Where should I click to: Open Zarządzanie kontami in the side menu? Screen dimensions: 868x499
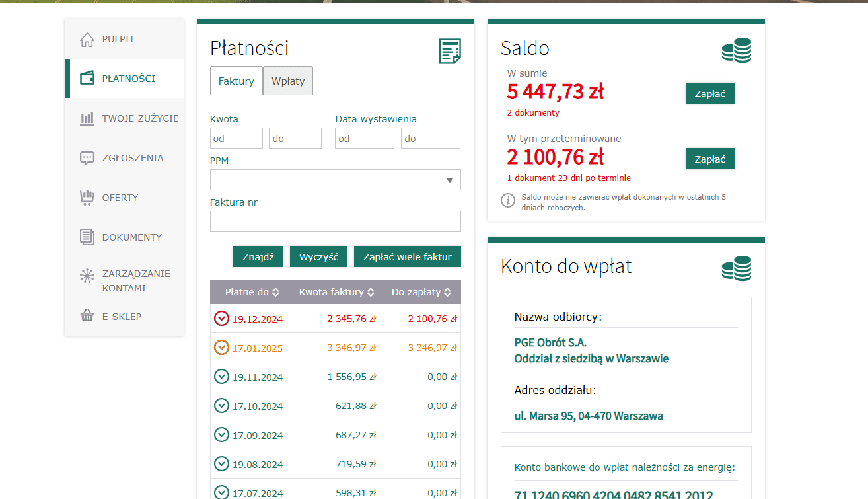pos(124,280)
